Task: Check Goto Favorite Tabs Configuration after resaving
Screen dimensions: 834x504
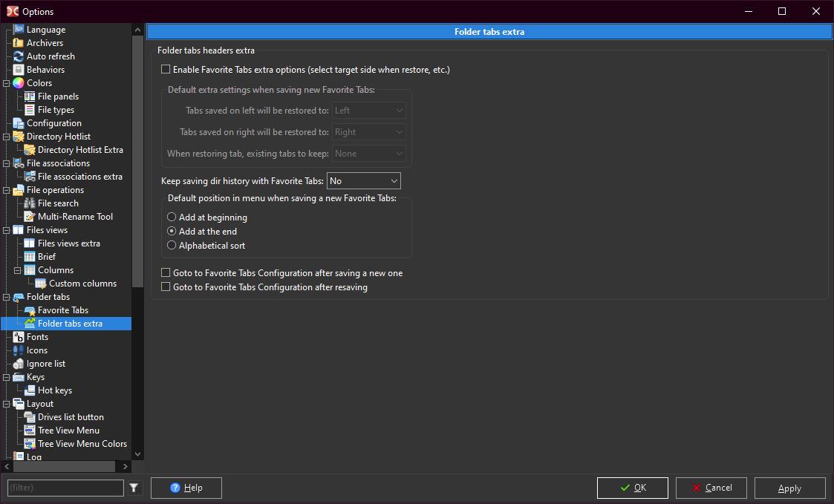Action: [x=166, y=287]
